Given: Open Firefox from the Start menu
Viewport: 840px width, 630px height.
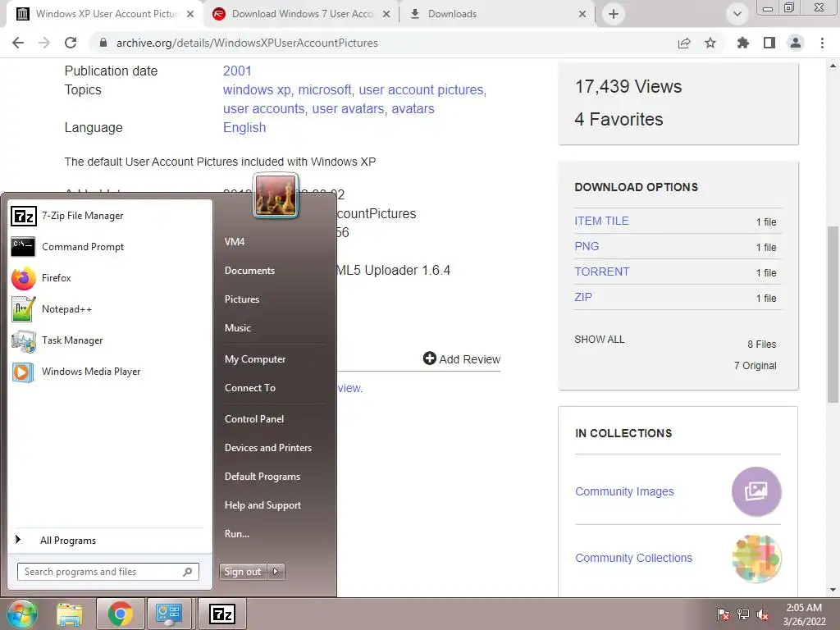Looking at the screenshot, I should [x=110, y=278].
